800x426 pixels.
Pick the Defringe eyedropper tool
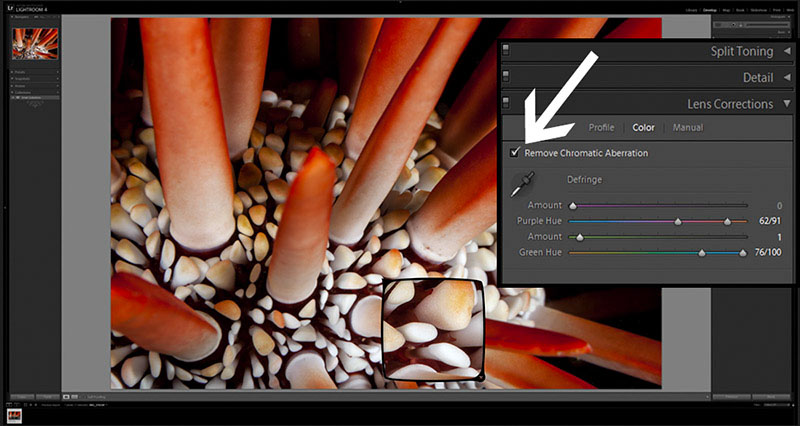tap(522, 184)
